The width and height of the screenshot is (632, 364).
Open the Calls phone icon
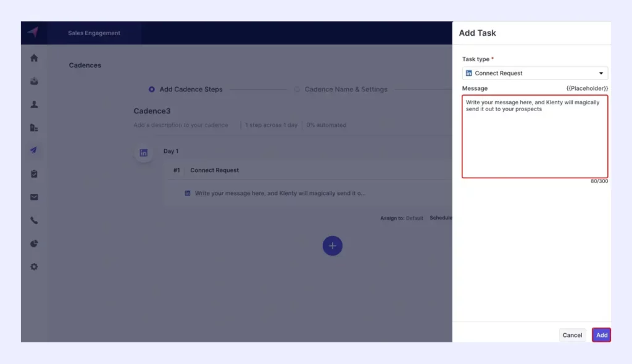click(x=35, y=220)
